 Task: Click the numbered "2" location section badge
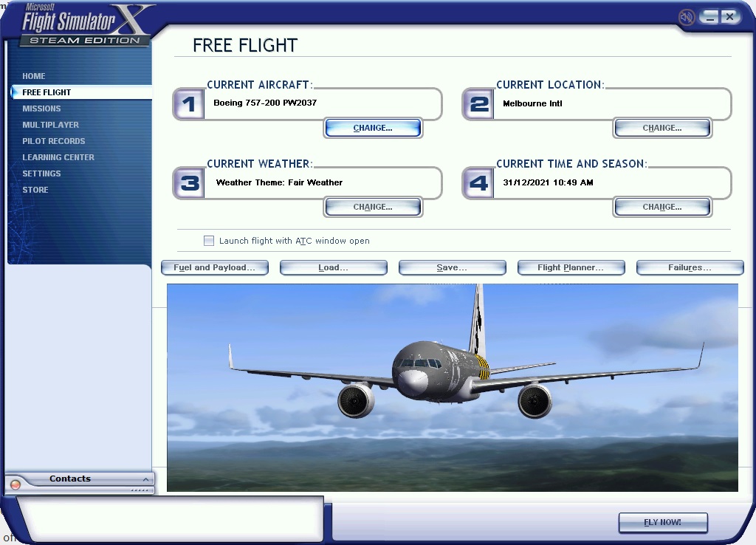478,103
